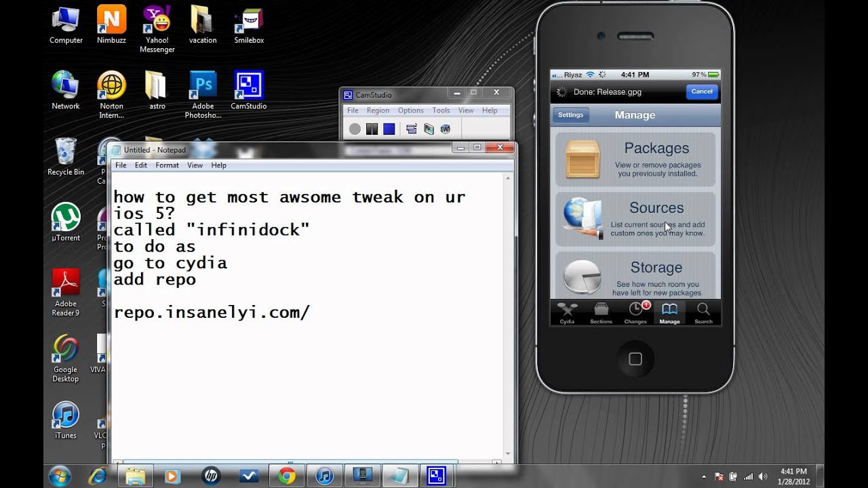Open the CamStudio Help menu
The image size is (868, 488).
[x=489, y=110]
